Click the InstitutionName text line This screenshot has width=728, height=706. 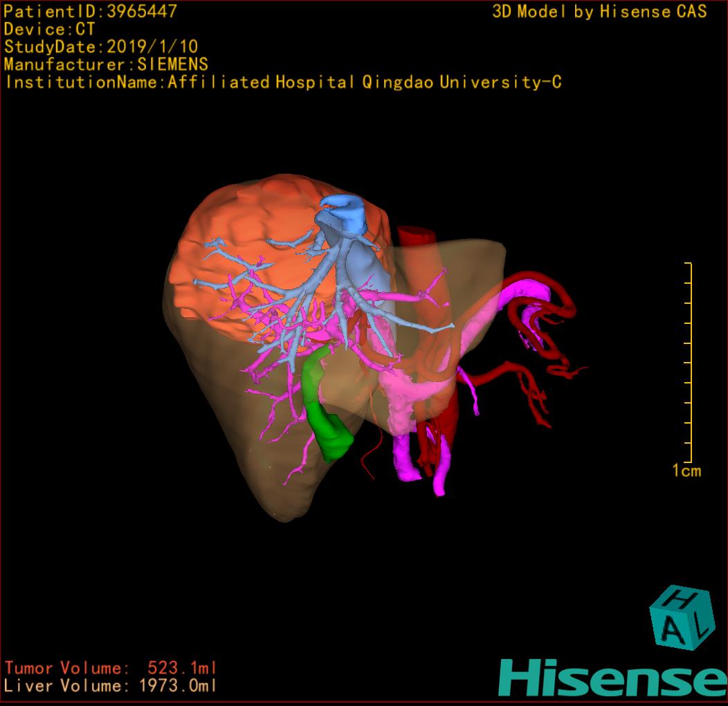282,82
